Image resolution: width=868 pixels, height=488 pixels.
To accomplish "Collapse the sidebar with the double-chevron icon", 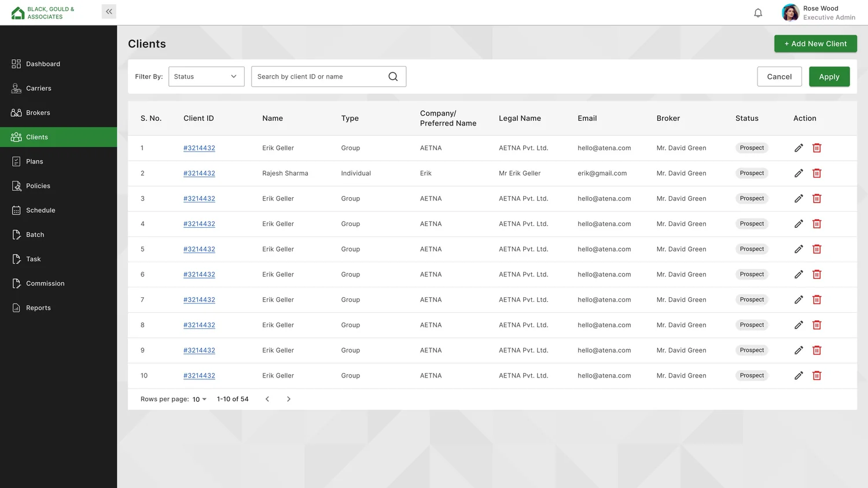I will pyautogui.click(x=109, y=12).
